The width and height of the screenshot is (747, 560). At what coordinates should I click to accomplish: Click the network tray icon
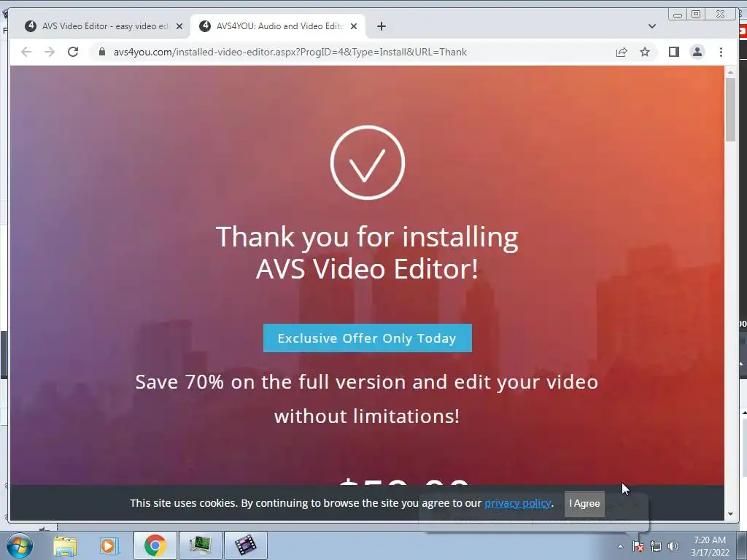pos(656,546)
